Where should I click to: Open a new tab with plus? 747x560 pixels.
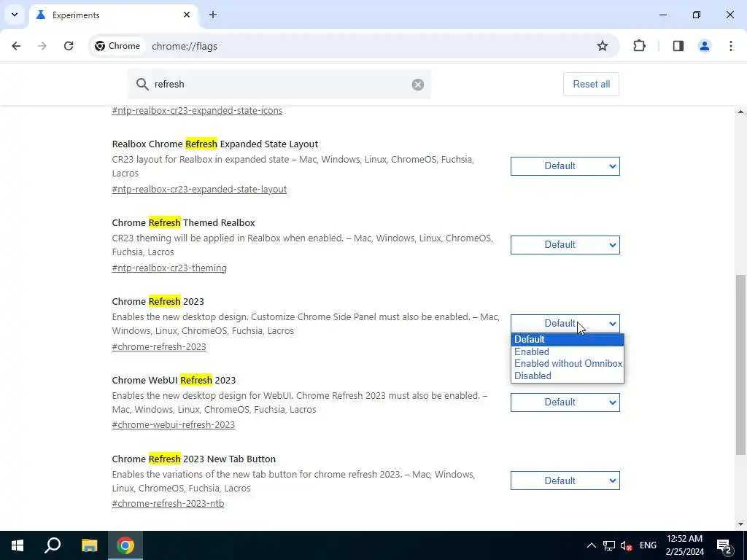(213, 15)
